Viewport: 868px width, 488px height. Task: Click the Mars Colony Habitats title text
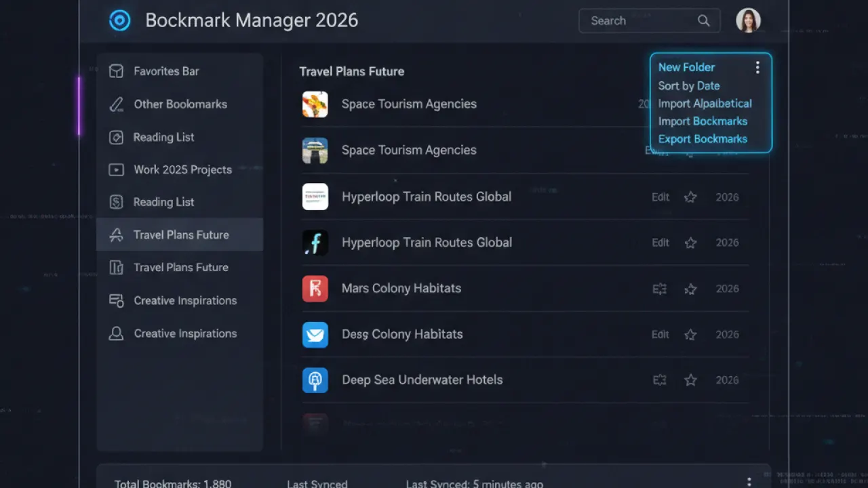point(401,289)
